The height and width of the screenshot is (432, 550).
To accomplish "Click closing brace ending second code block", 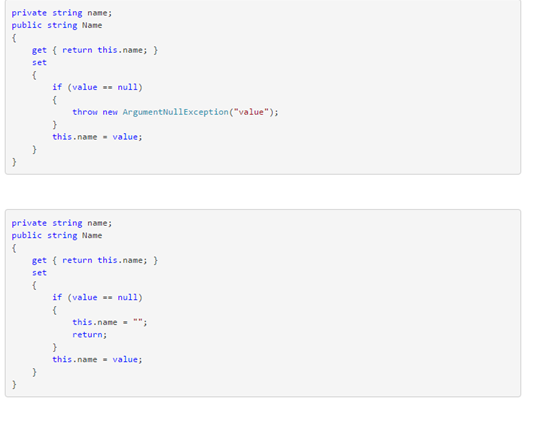I will tap(14, 384).
